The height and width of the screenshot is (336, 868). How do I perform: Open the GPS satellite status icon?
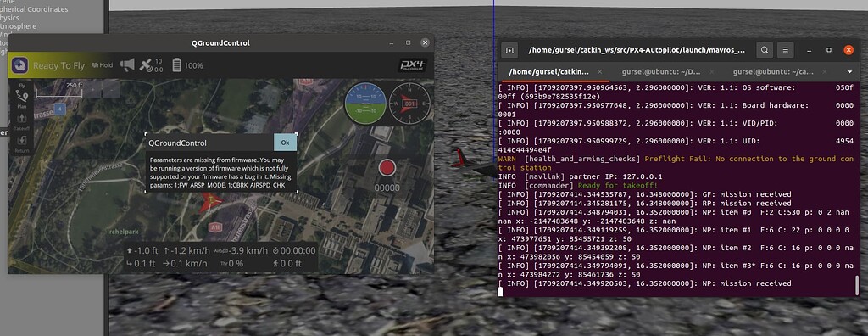pyautogui.click(x=146, y=65)
